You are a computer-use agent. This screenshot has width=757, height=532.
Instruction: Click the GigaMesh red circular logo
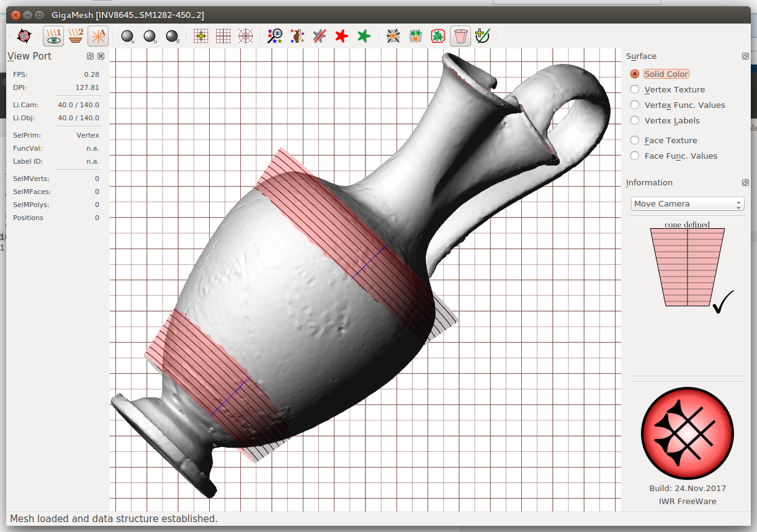pos(688,432)
